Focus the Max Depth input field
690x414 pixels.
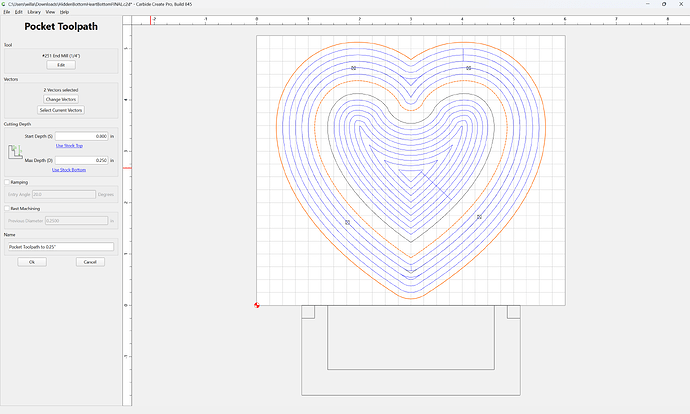81,160
